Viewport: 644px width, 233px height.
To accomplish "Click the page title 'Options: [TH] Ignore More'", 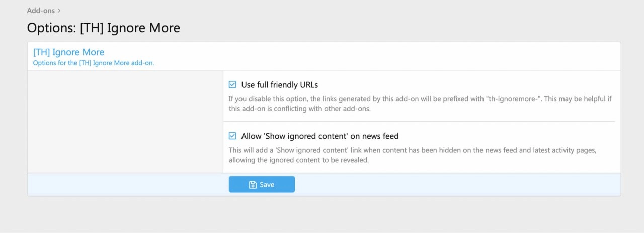I will [103, 28].
